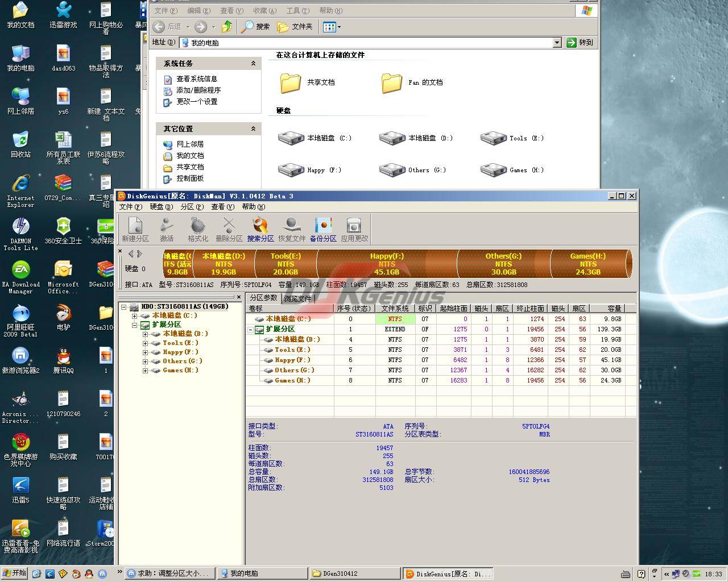Switch to DGen310412 taskbar window

[354, 573]
